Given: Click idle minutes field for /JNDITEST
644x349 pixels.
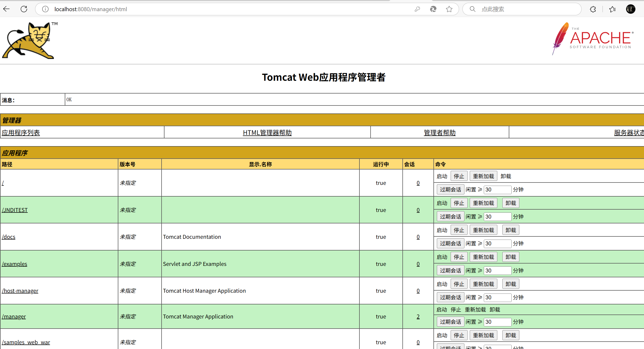Looking at the screenshot, I should pyautogui.click(x=497, y=216).
